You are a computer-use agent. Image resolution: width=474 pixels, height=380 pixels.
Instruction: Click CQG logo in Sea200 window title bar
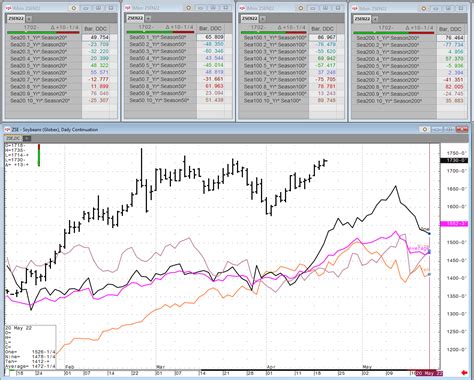pos(354,8)
